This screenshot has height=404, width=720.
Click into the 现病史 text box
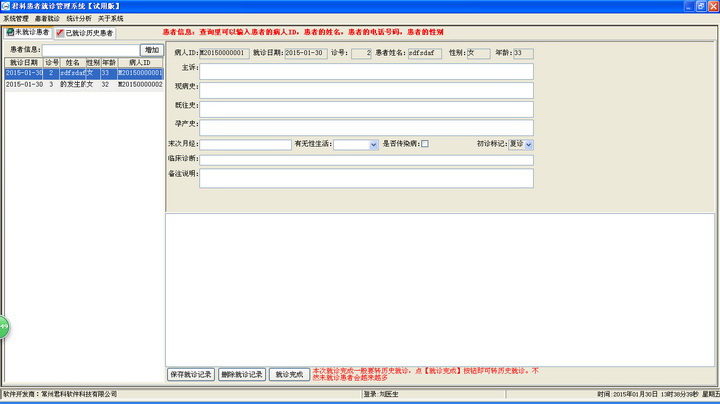coord(366,90)
